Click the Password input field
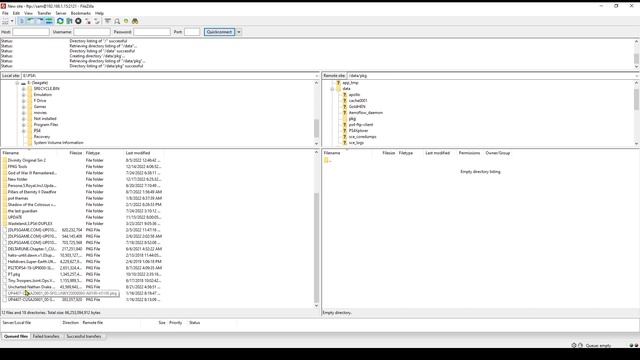640x360 pixels. tap(152, 32)
